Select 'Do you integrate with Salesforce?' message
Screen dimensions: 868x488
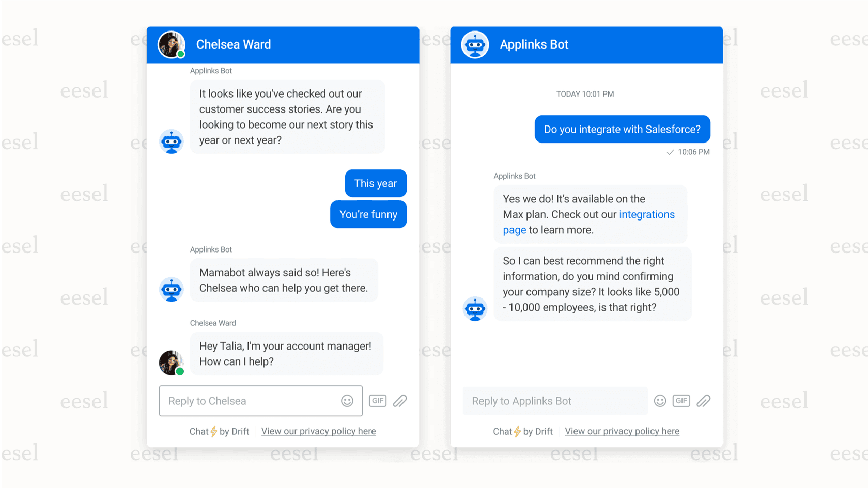point(622,129)
